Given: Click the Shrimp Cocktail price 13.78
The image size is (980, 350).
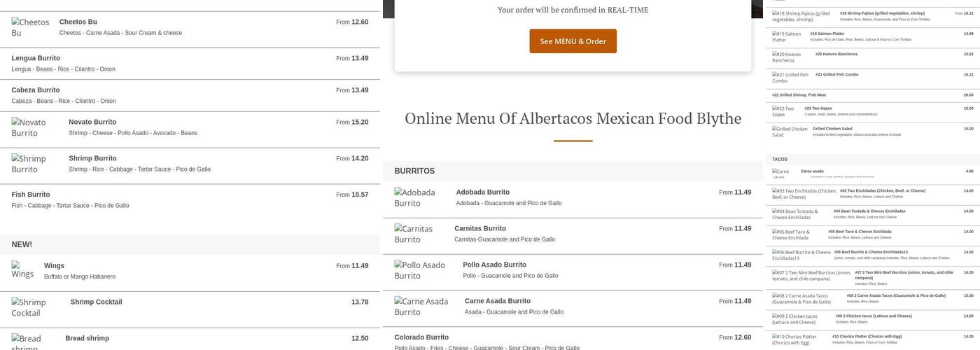Looking at the screenshot, I should pyautogui.click(x=360, y=302).
